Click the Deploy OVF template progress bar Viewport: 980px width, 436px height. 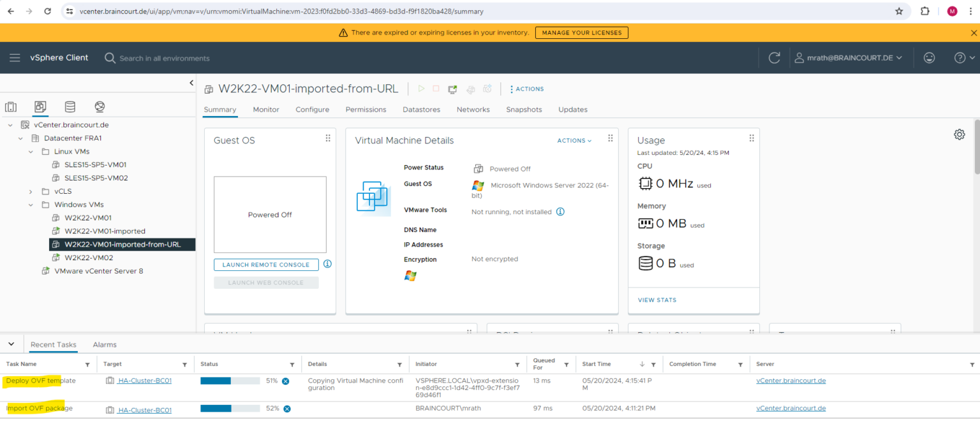click(x=230, y=380)
